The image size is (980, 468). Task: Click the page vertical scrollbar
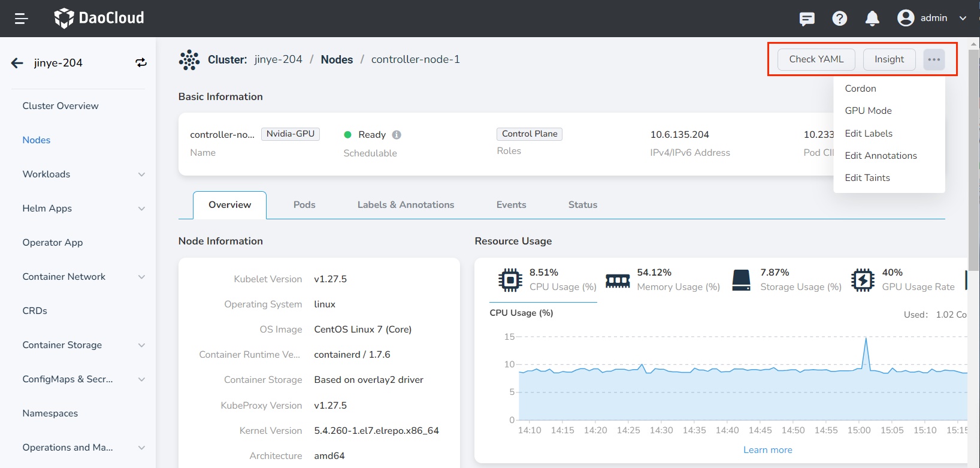pos(973,162)
